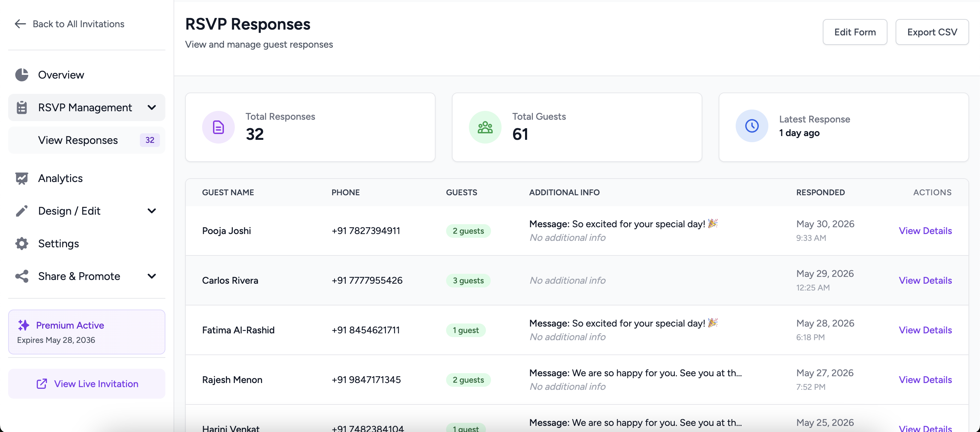This screenshot has height=432, width=980.
Task: Click the May 28, 2026 response date
Action: pos(825,323)
